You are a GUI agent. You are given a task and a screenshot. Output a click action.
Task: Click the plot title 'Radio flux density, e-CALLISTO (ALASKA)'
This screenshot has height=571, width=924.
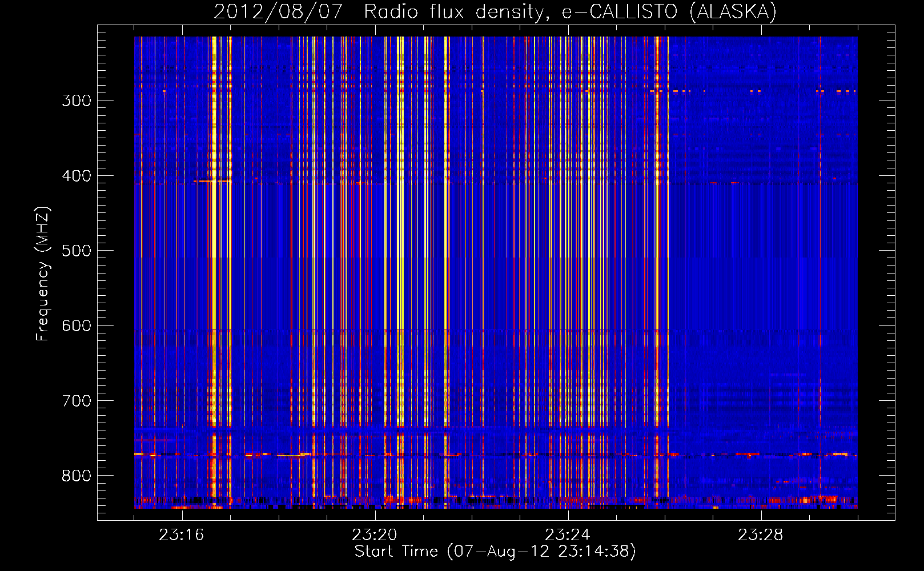(570, 11)
